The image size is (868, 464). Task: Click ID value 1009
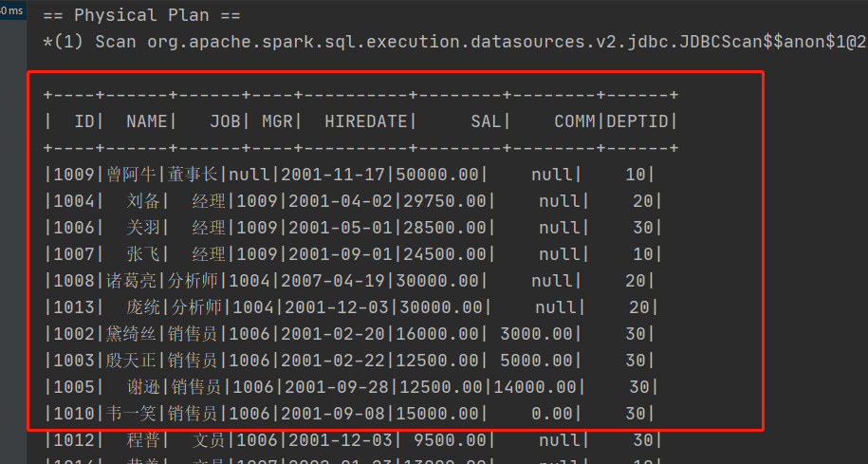[74, 175]
